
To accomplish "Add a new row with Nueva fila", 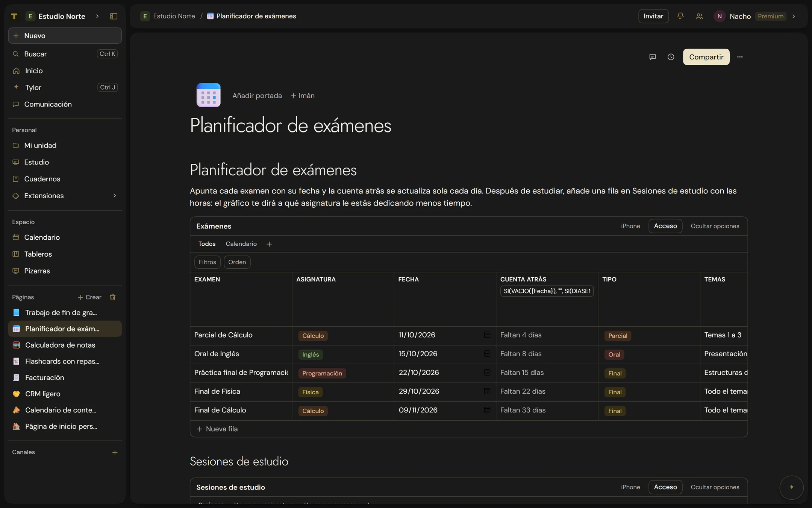I will click(217, 429).
